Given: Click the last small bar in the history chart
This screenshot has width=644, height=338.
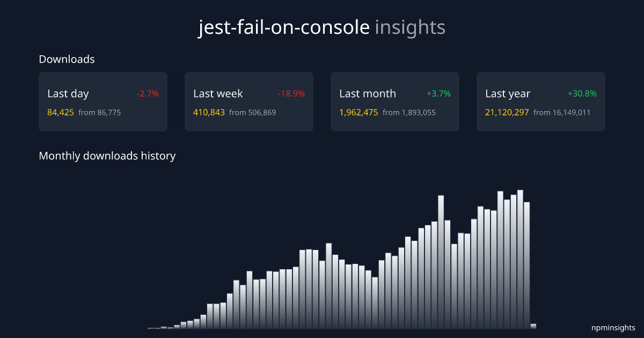Looking at the screenshot, I should [535, 325].
